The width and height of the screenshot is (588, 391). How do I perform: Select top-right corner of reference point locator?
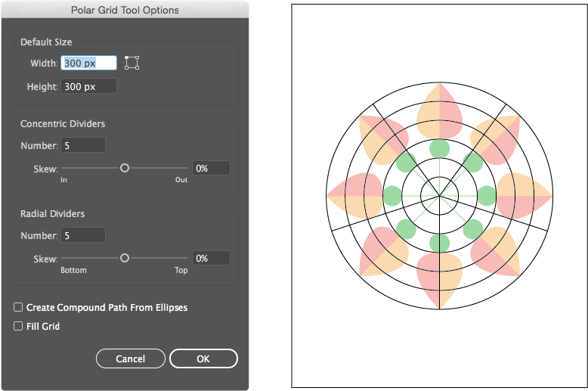[138, 57]
